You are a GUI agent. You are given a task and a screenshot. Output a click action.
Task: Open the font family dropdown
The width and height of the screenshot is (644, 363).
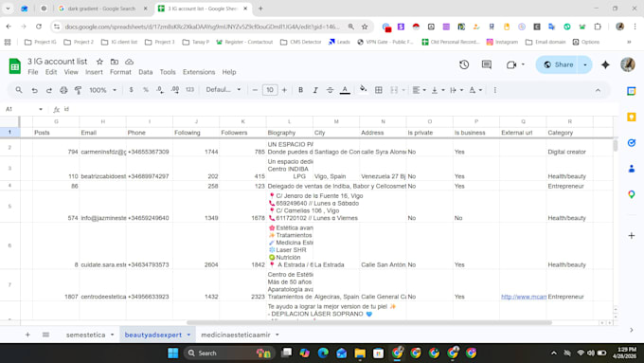223,90
